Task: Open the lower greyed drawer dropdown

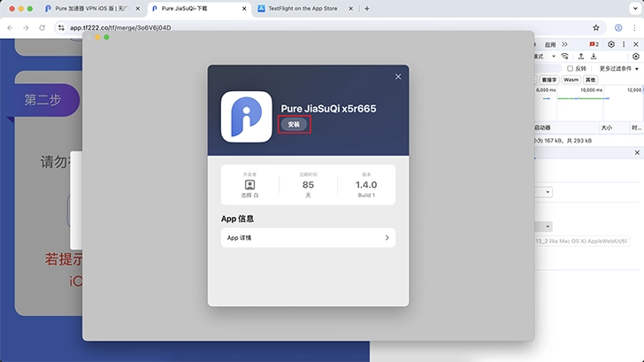Action: [543, 227]
